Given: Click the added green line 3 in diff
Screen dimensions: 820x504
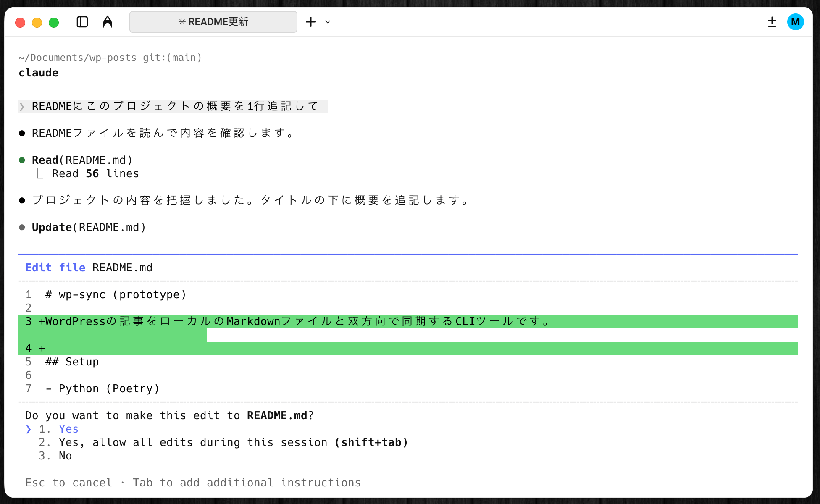Looking at the screenshot, I should [294, 322].
